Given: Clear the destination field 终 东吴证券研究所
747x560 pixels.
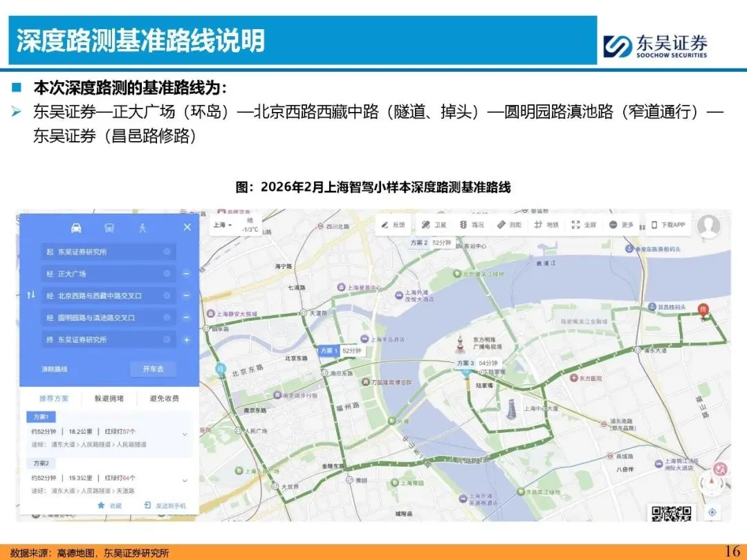Looking at the screenshot, I should click(167, 339).
